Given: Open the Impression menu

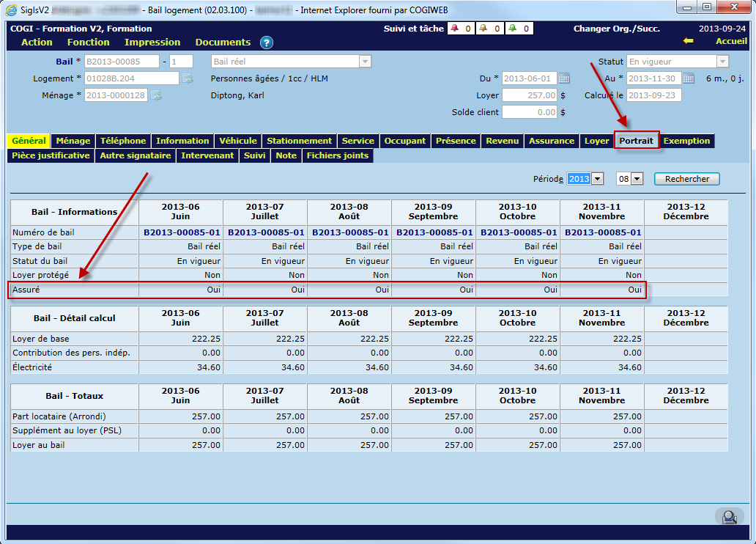Looking at the screenshot, I should click(152, 43).
